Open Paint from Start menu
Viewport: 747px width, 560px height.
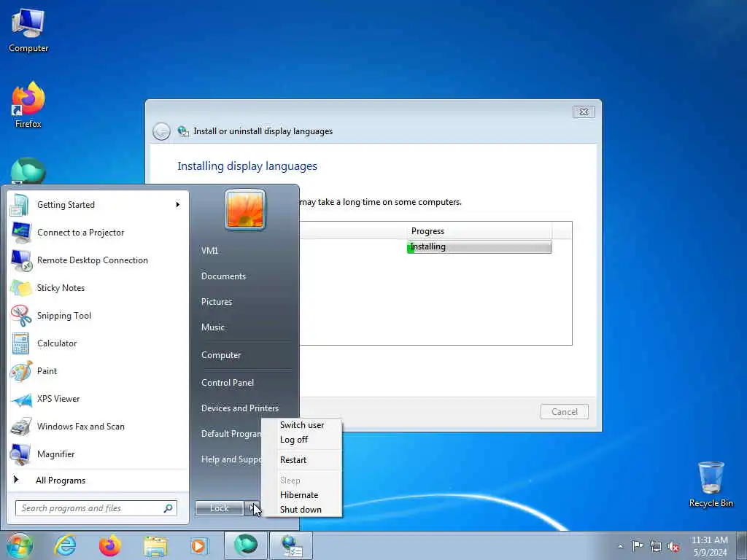(98, 370)
